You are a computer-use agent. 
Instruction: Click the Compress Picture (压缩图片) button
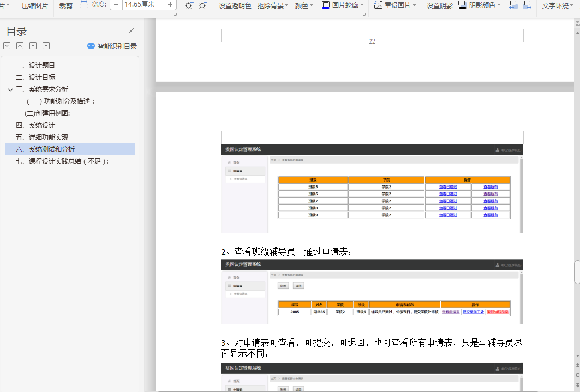click(35, 5)
